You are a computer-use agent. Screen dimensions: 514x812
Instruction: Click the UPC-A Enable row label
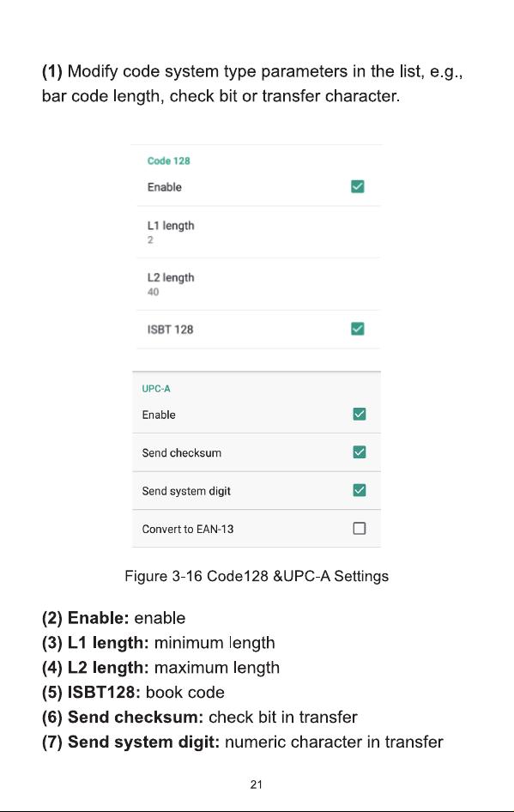click(159, 415)
